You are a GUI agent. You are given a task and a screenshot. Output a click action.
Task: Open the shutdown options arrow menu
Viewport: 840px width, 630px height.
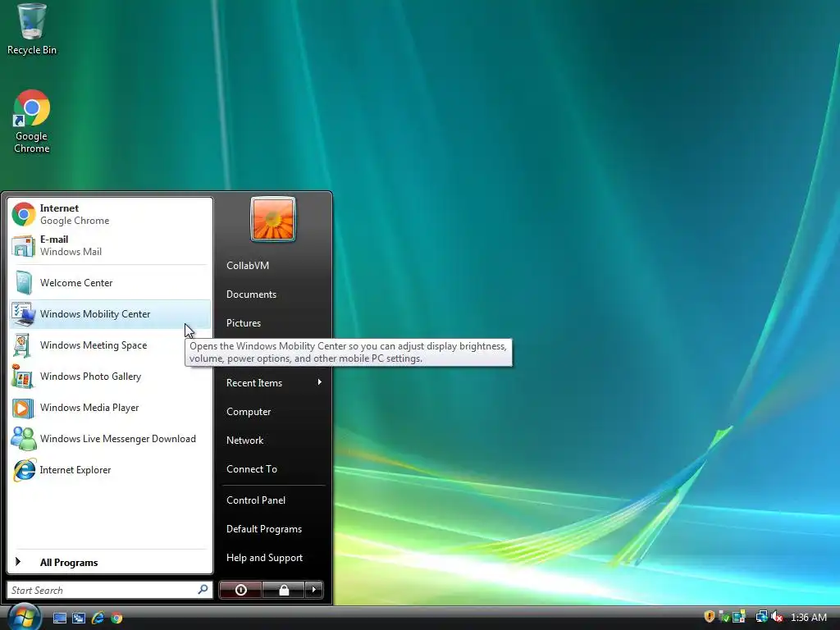pos(314,590)
